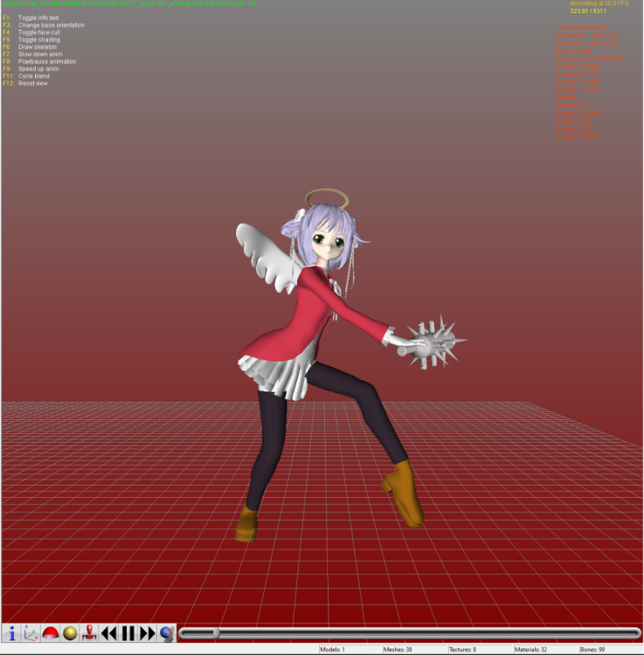The width and height of the screenshot is (644, 655).
Task: Click the 'Meshes: 38' status bar entry
Action: point(398,650)
